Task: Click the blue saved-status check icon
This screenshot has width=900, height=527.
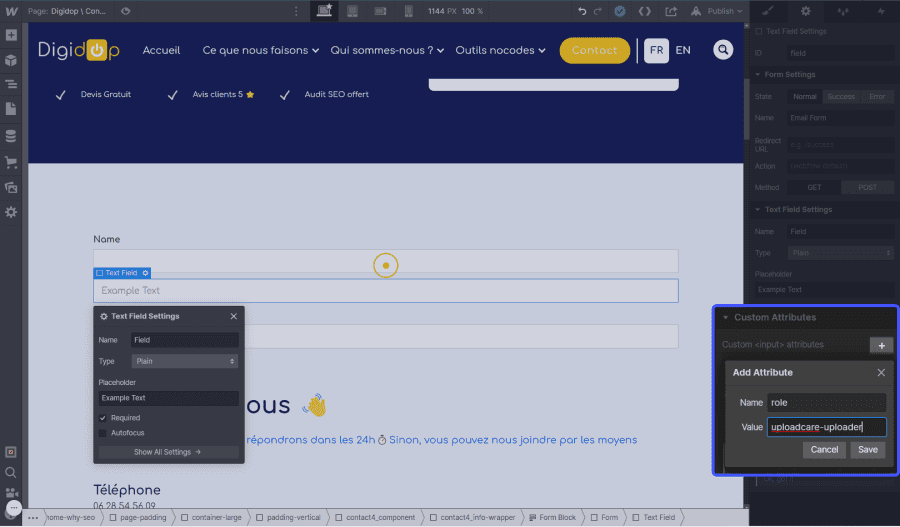Action: tap(620, 11)
